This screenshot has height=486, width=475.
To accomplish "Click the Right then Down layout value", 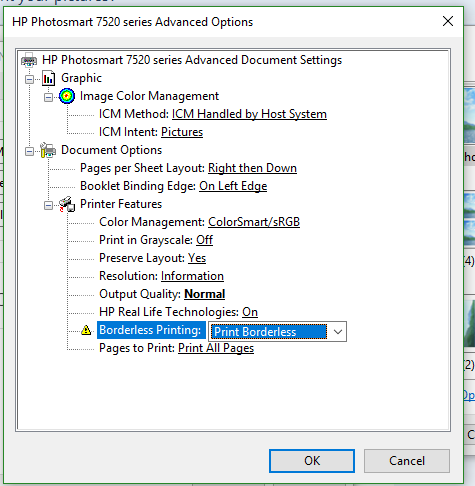I will (x=252, y=168).
